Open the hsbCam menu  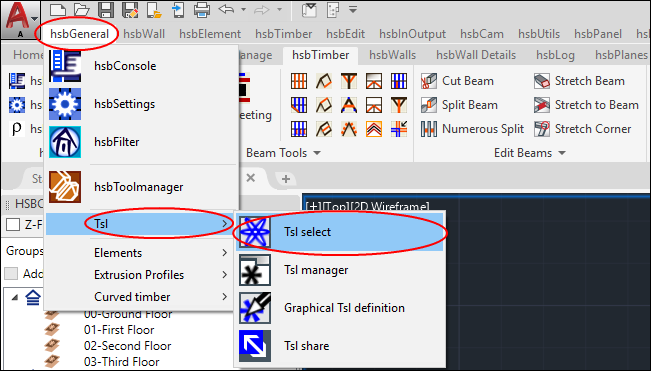click(482, 34)
